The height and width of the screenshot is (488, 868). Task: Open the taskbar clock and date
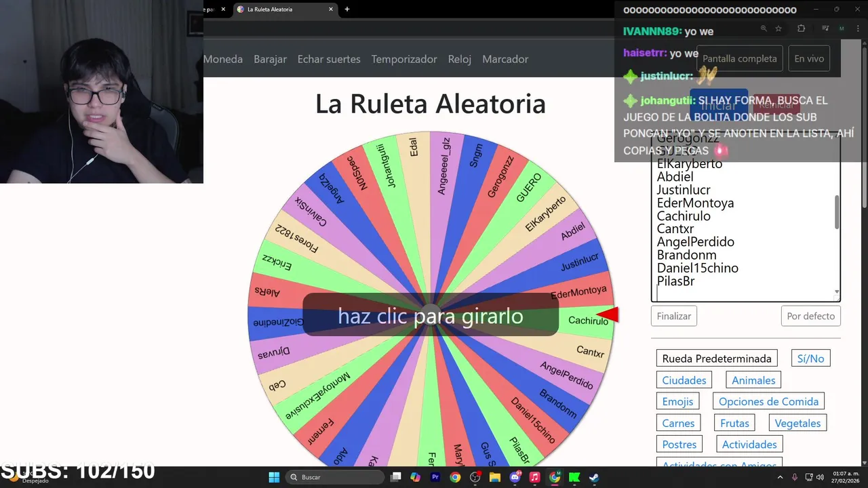click(846, 477)
